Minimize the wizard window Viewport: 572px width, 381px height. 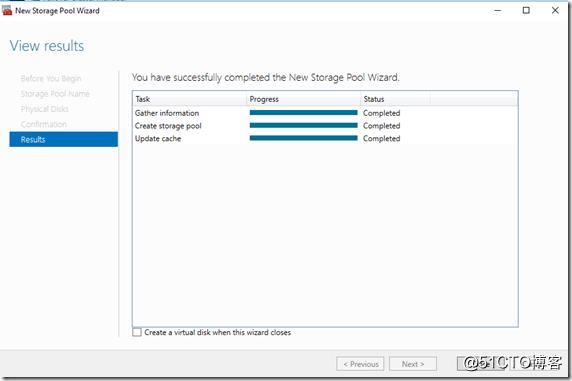498,11
